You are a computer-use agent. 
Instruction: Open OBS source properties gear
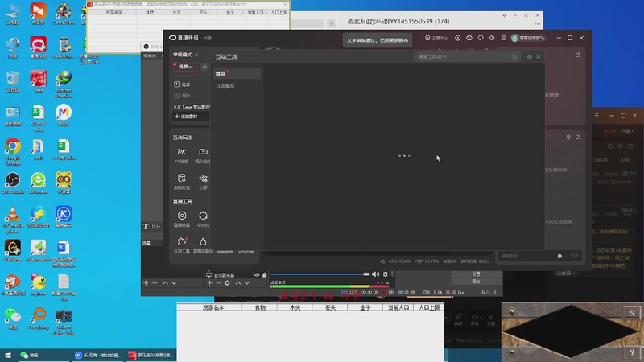pyautogui.click(x=228, y=283)
